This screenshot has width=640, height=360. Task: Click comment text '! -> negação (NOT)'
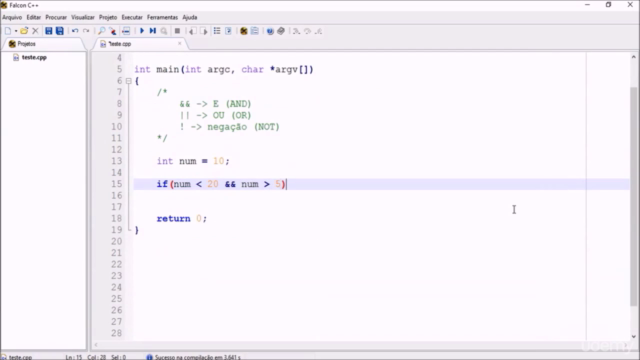click(x=229, y=127)
